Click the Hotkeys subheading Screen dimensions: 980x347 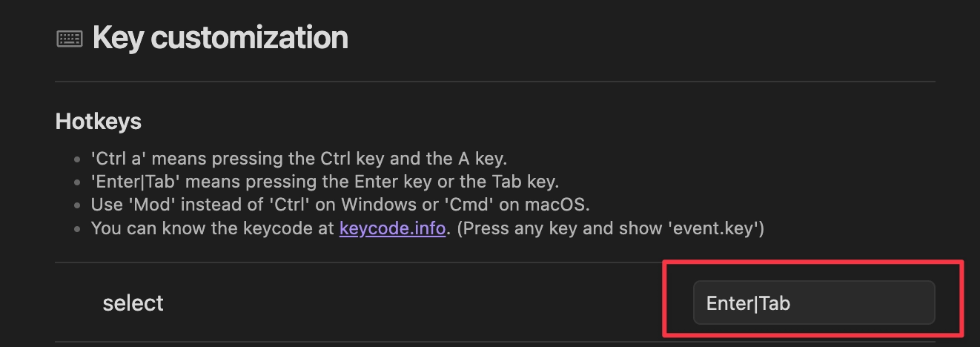point(98,121)
